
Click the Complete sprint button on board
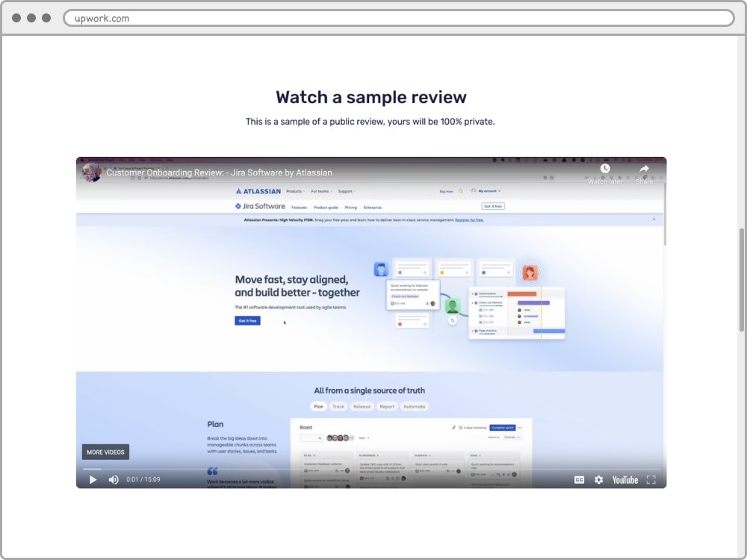pos(503,428)
